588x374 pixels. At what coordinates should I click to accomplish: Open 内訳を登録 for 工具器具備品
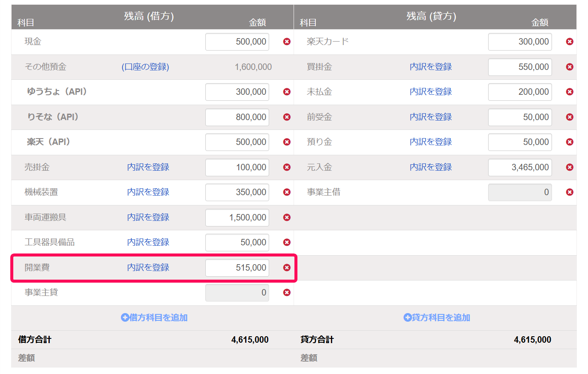pyautogui.click(x=148, y=242)
